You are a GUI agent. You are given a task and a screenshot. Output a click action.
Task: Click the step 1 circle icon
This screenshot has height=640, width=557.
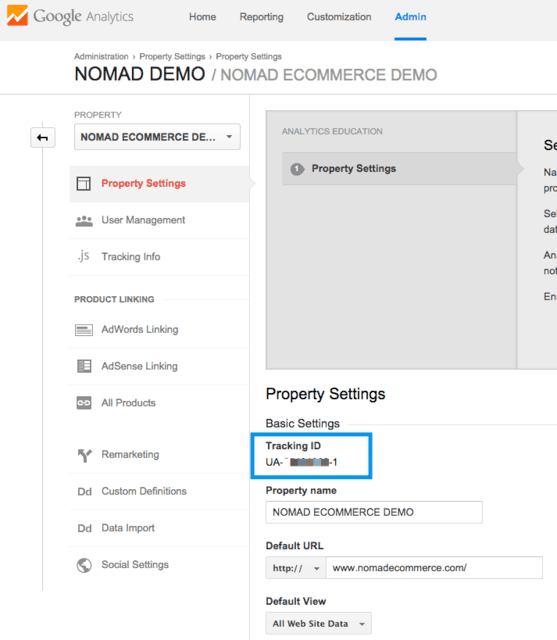pyautogui.click(x=297, y=169)
